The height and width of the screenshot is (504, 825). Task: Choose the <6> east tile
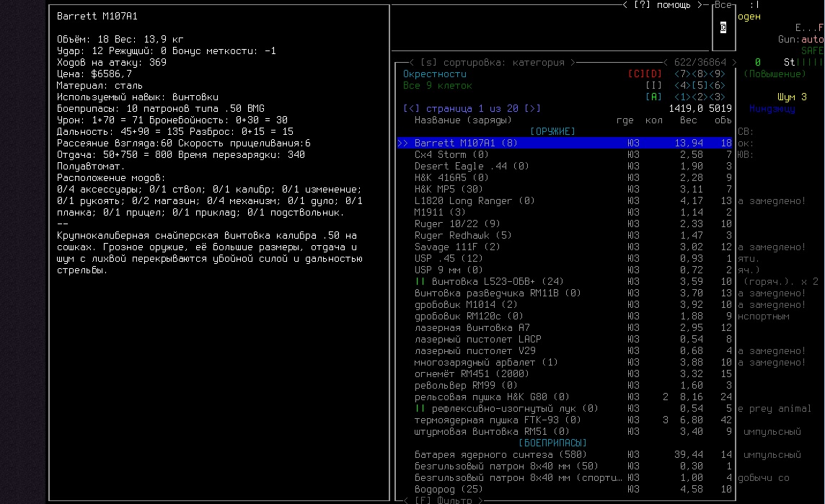pos(717,86)
